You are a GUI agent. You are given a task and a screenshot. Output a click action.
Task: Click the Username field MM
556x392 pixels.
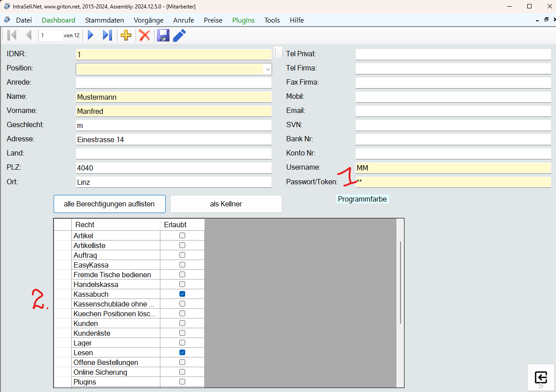[x=453, y=168]
